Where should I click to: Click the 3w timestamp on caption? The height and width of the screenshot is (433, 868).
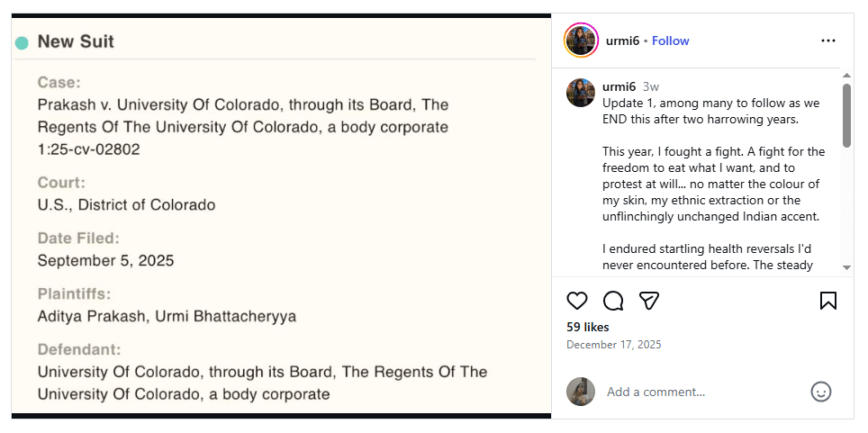click(650, 87)
